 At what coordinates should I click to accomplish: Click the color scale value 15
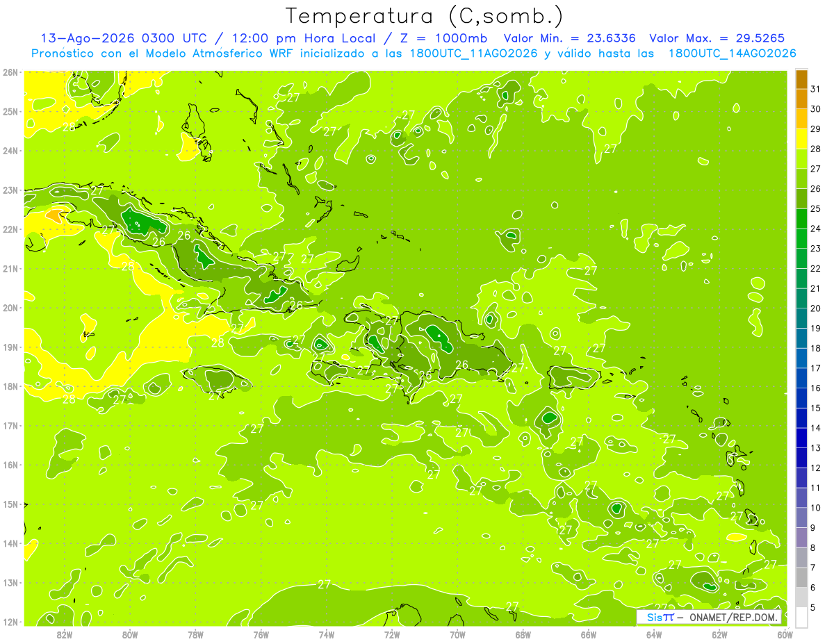[815, 408]
